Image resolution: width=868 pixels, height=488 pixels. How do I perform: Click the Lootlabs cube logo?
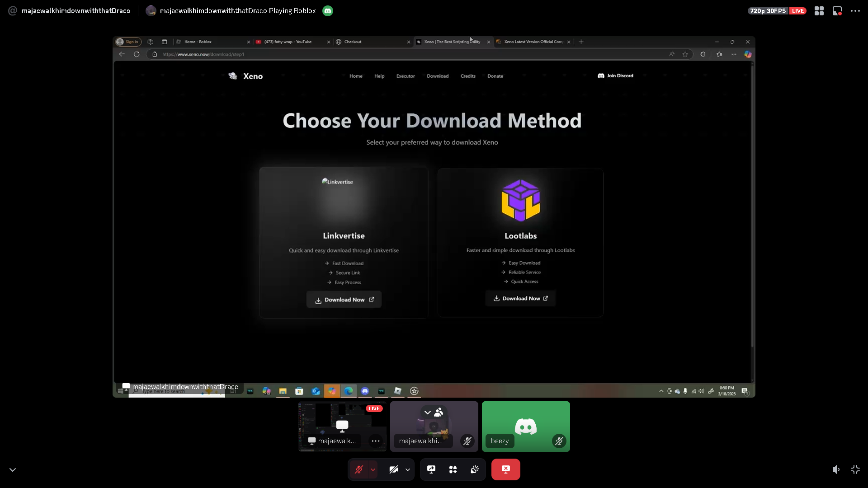pos(521,200)
